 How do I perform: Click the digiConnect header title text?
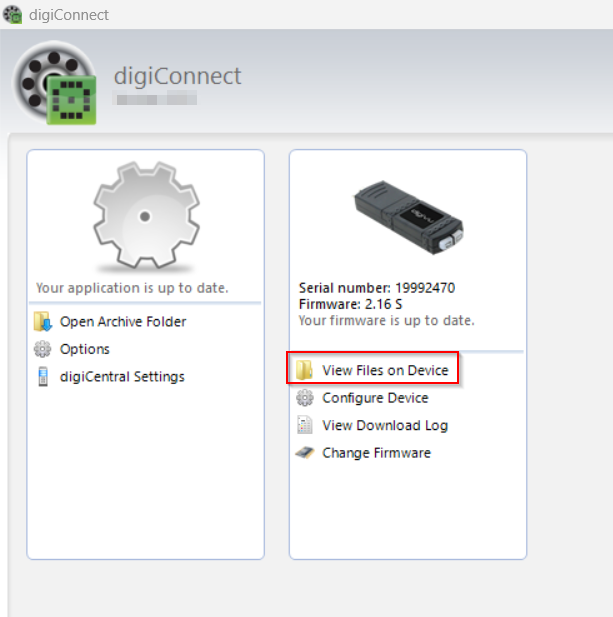pos(177,76)
